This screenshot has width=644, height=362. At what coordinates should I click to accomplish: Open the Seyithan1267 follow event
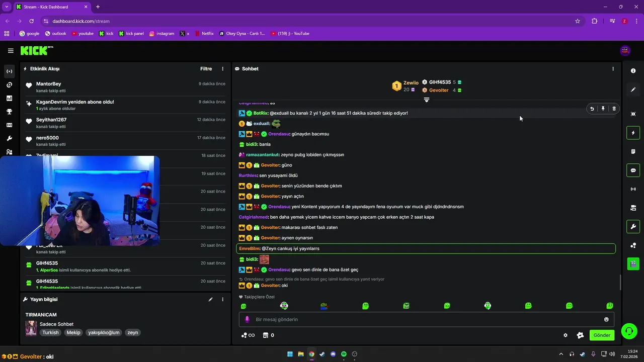125,123
